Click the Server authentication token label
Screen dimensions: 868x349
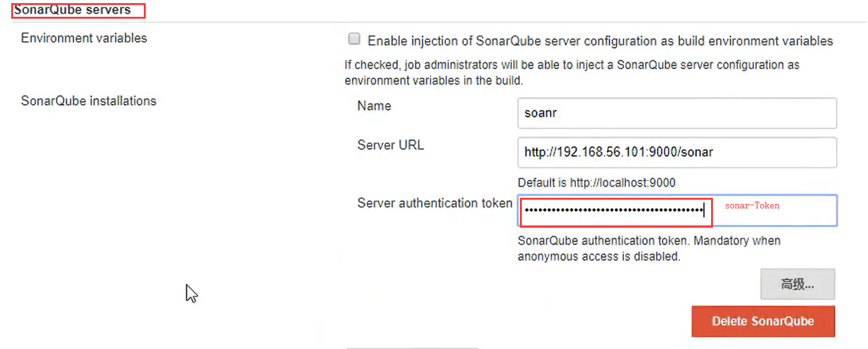coord(435,203)
